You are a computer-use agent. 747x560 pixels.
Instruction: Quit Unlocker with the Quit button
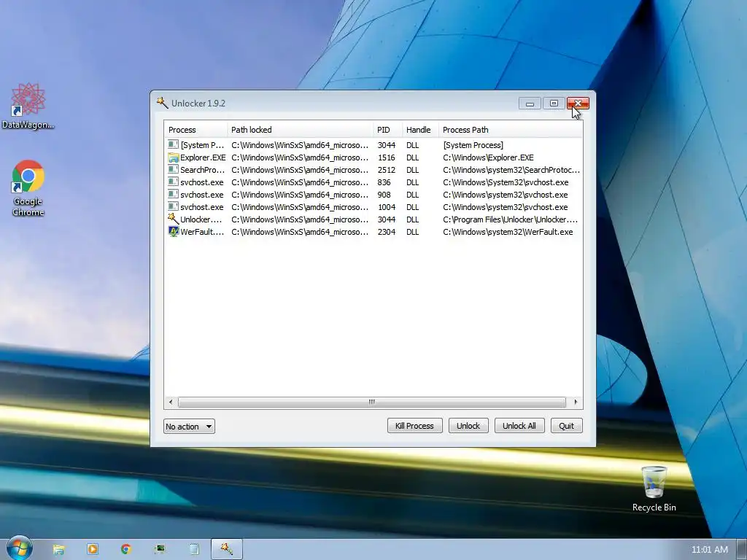coord(566,426)
